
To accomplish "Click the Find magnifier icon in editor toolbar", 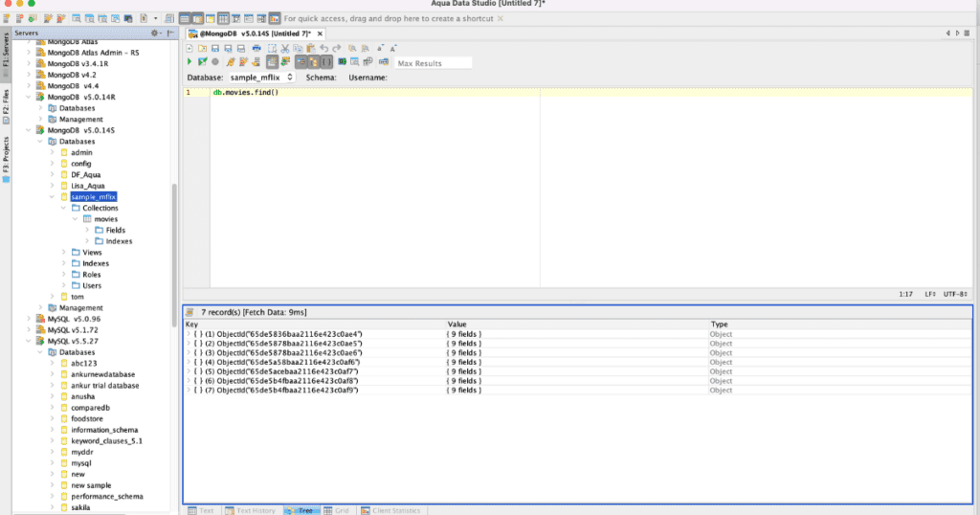I will coord(352,48).
